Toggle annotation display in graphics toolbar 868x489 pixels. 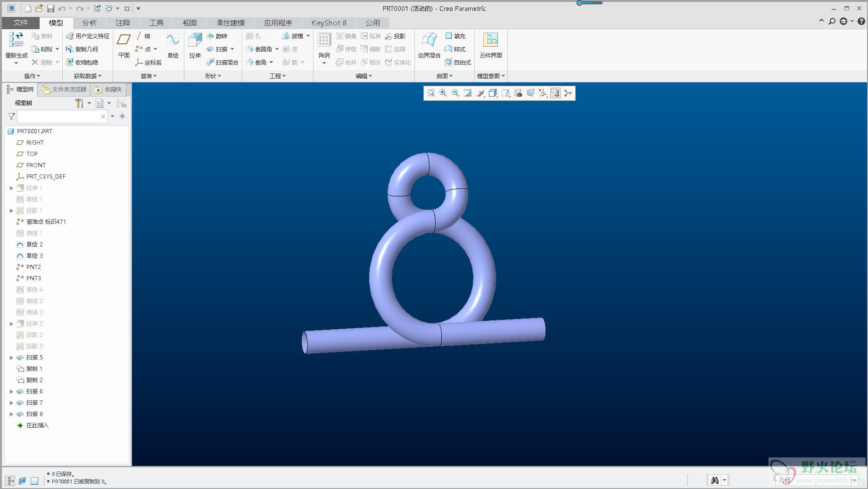coord(555,93)
